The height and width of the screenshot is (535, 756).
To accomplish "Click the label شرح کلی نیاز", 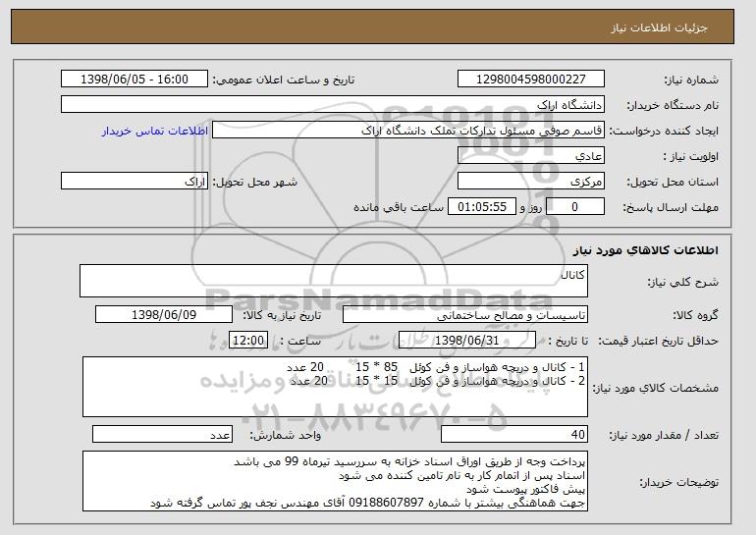I will click(x=682, y=282).
